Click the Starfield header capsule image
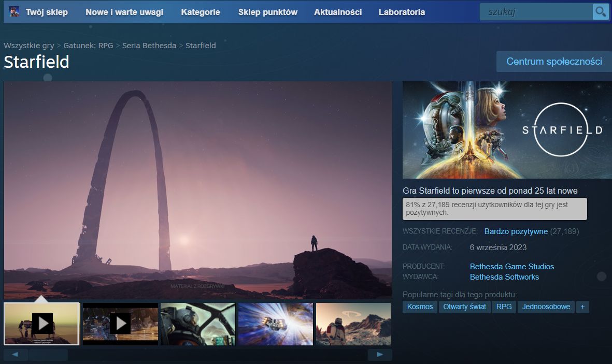Screen dimensions: 612x364 [507, 130]
